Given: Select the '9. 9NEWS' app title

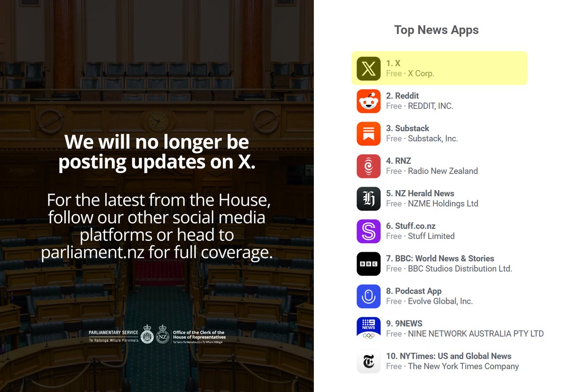Looking at the screenshot, I should 404,324.
